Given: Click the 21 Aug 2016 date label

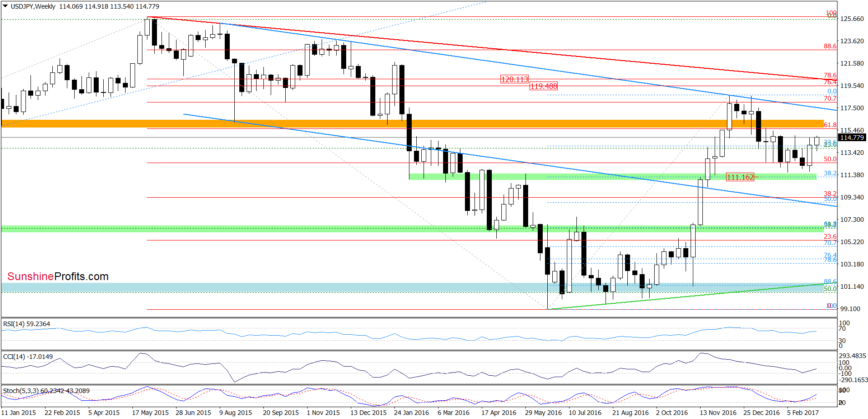Looking at the screenshot, I should pyautogui.click(x=631, y=413).
